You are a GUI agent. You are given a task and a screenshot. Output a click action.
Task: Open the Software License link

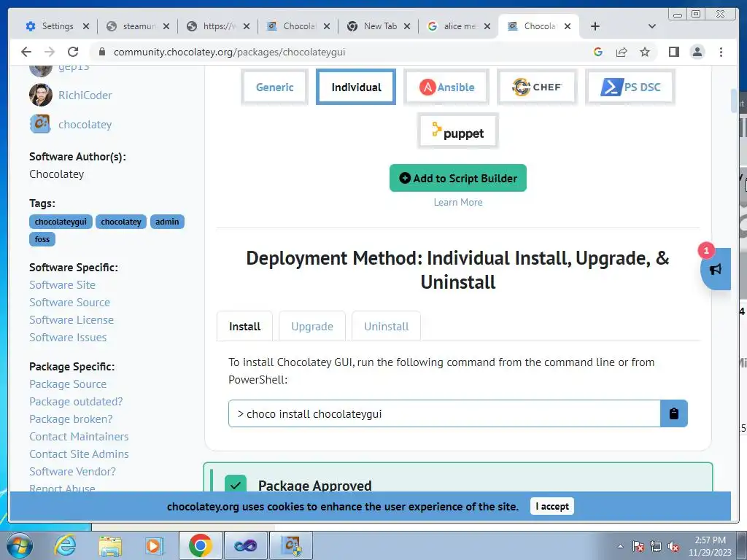71,320
